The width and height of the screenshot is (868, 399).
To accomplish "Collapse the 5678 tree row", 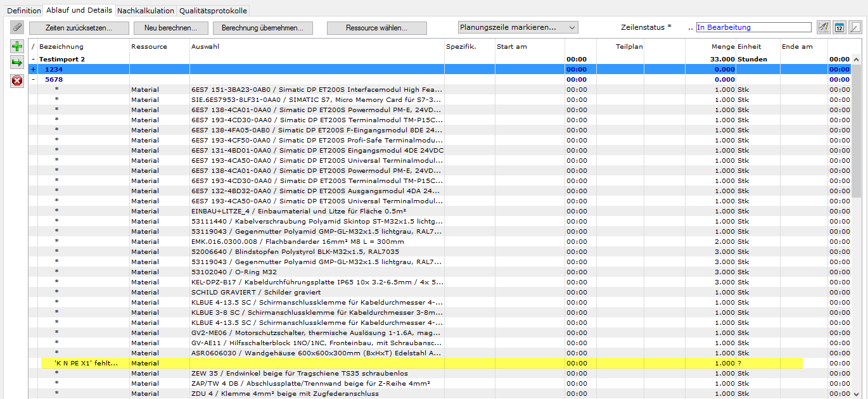I will (33, 80).
